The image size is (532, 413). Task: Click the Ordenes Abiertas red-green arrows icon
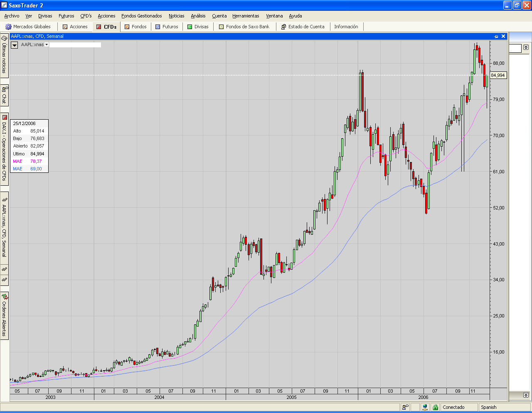coord(4,297)
